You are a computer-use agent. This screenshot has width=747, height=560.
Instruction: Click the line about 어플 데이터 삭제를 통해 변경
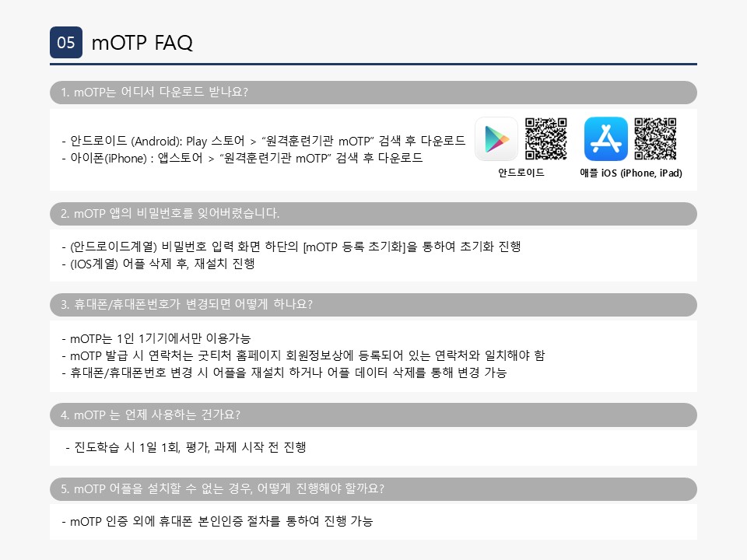coord(284,373)
